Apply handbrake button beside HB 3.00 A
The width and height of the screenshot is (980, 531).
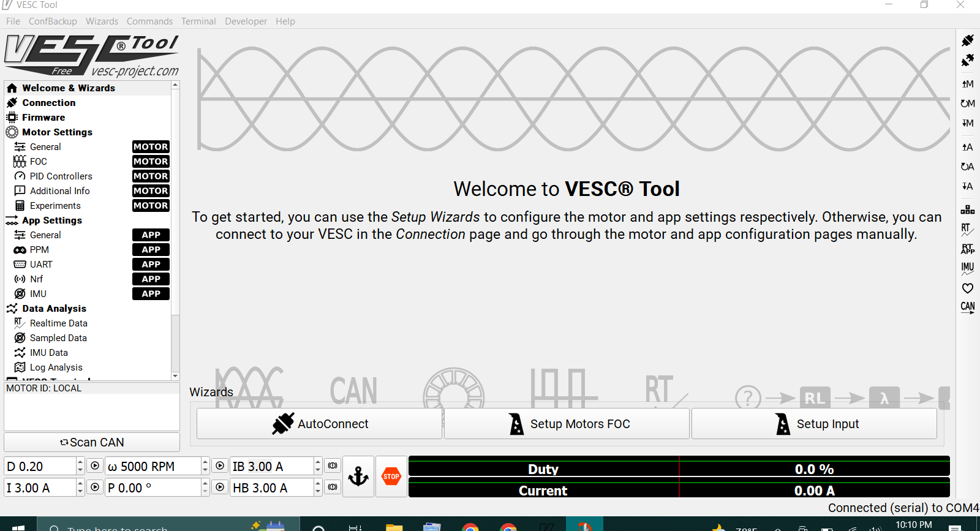tap(333, 488)
